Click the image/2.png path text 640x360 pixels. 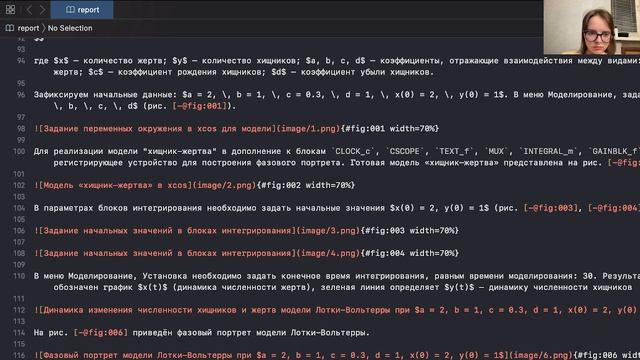(x=224, y=185)
